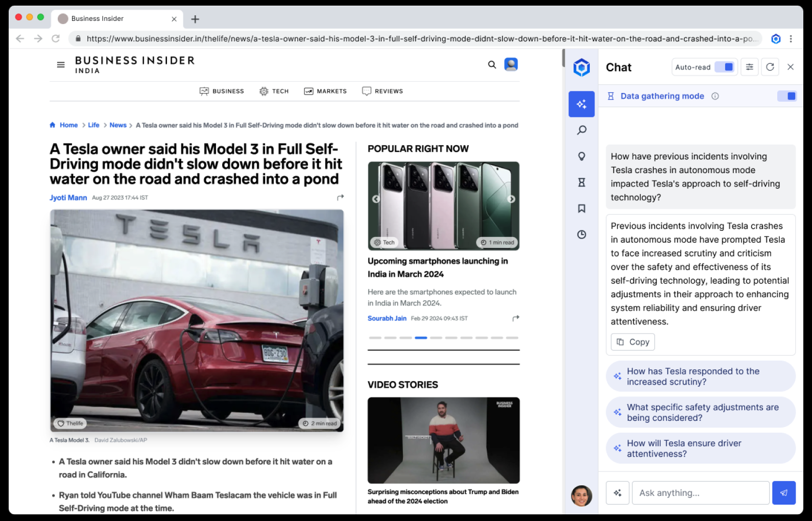Refresh the chat conversation
The height and width of the screenshot is (521, 812).
point(770,67)
